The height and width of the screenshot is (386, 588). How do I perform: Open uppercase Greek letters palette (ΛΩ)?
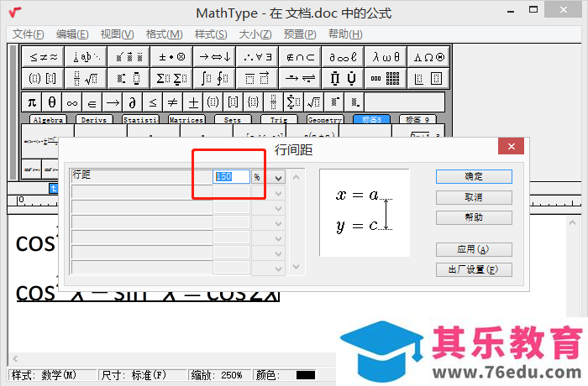pos(428,57)
